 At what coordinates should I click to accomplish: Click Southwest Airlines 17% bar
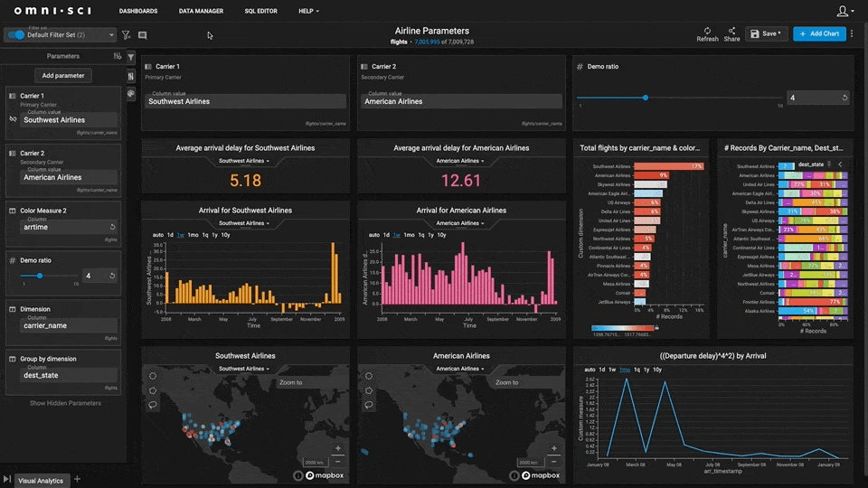(x=669, y=166)
